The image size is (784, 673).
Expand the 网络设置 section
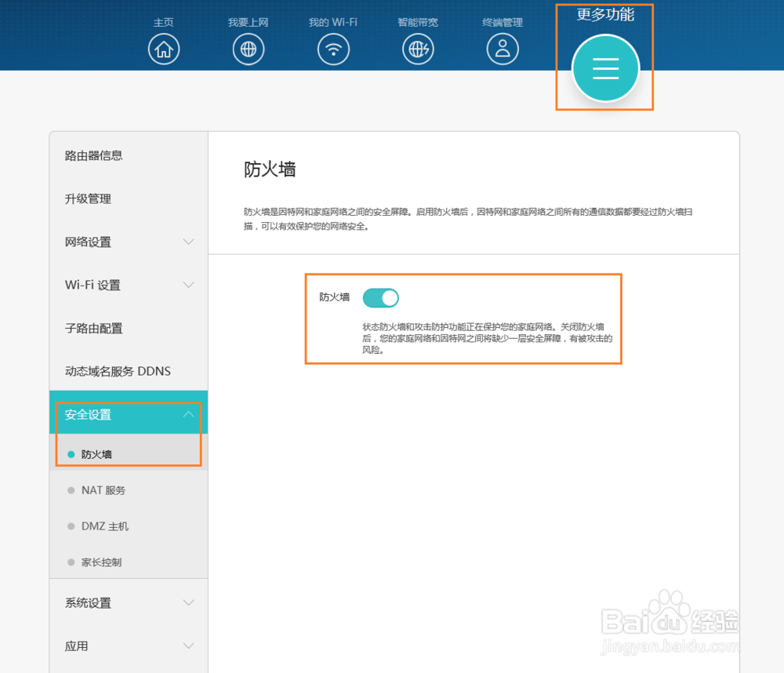point(188,242)
